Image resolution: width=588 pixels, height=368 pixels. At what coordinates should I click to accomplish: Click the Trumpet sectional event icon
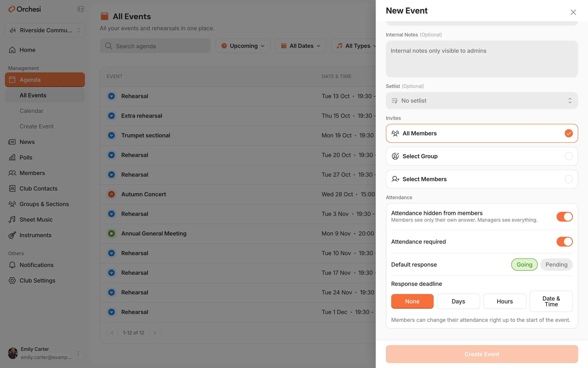(x=111, y=135)
